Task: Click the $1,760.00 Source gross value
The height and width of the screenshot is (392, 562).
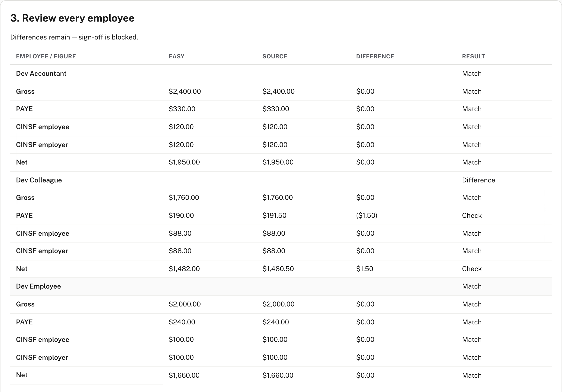Action: click(278, 198)
